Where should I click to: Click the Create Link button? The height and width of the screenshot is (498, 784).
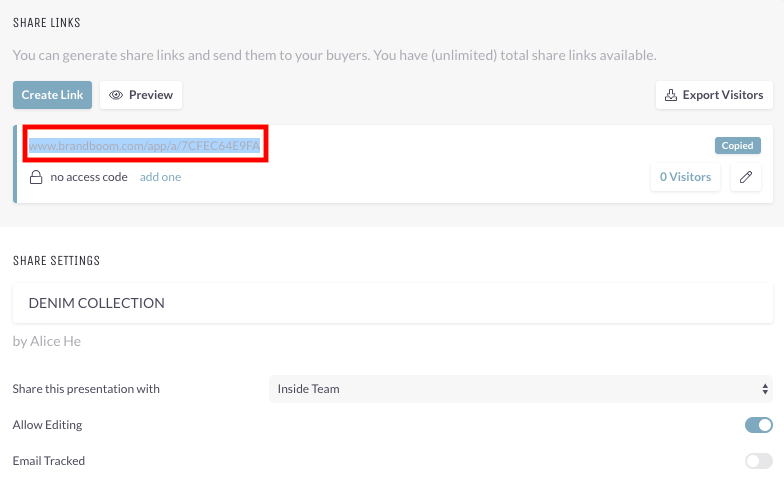[x=52, y=95]
